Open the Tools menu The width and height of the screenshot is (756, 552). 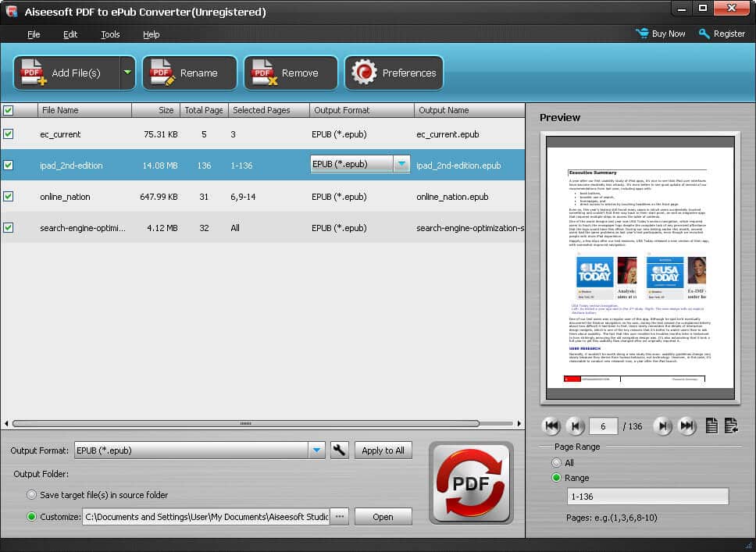(x=110, y=34)
